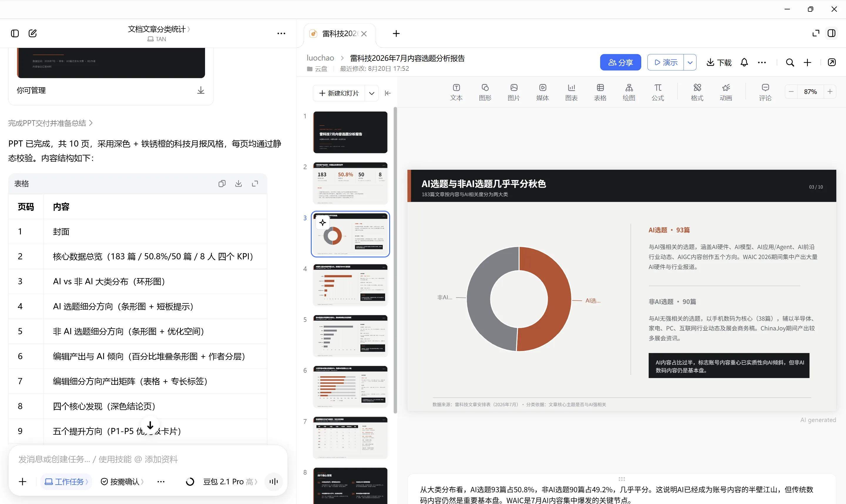Screen dimensions: 846x504
Task: Open the 按需确认 selector
Action: tap(122, 482)
